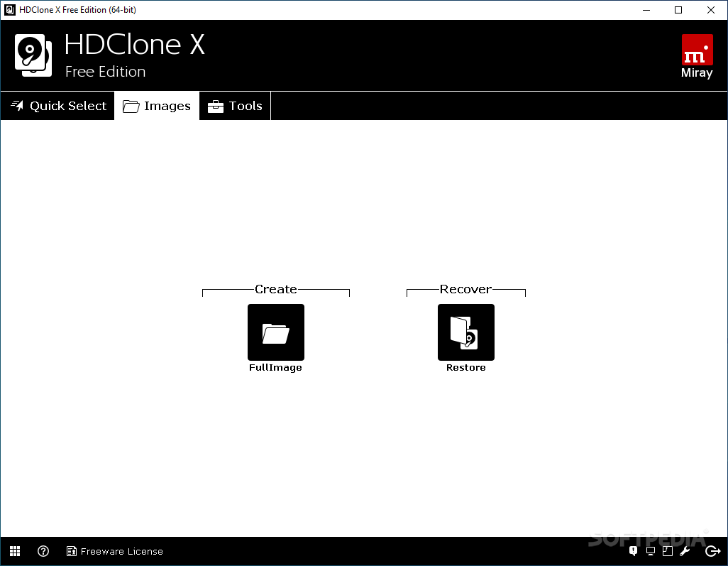Open settings via the wrench icon

(x=685, y=551)
